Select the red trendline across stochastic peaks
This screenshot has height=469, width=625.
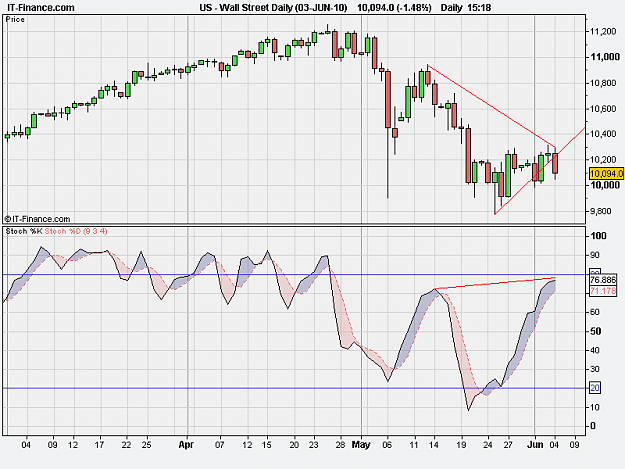coord(495,283)
